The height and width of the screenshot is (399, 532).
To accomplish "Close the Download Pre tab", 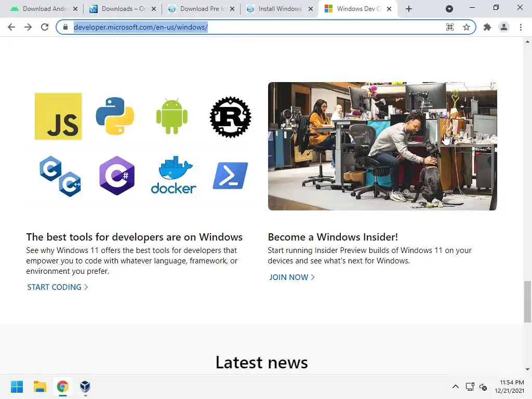I will pos(232,9).
